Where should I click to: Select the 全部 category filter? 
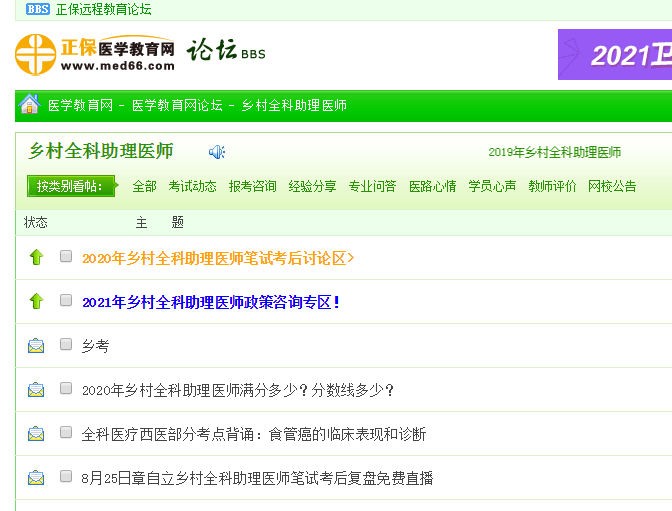tap(144, 186)
